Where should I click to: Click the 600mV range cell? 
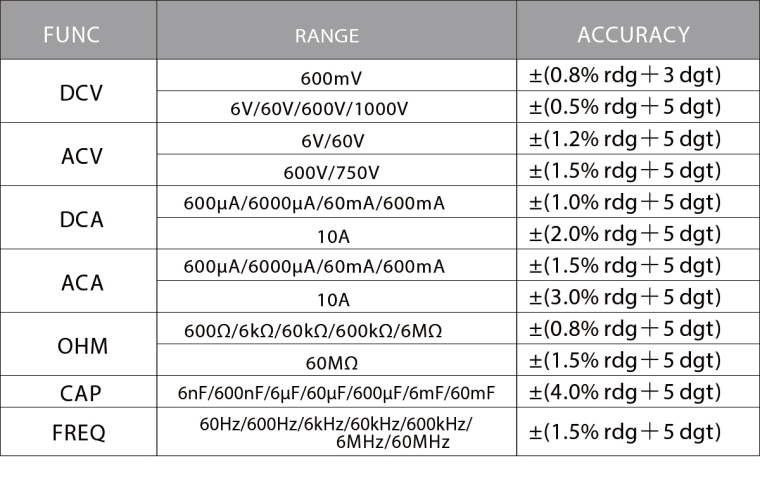click(332, 77)
